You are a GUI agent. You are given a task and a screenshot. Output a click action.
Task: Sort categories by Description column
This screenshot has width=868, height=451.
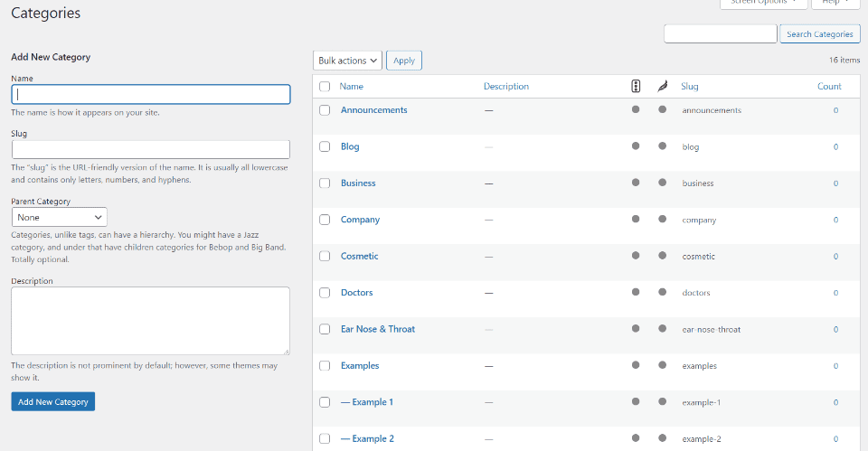point(506,87)
